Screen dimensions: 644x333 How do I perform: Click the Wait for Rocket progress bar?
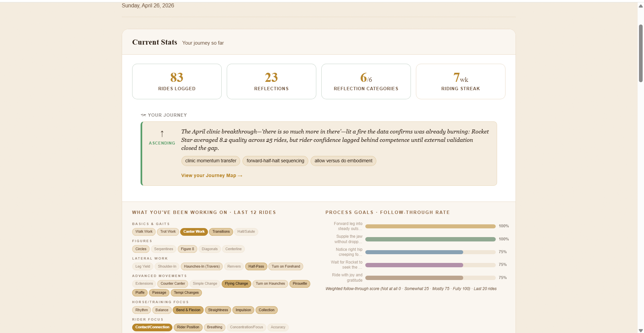[x=430, y=265]
